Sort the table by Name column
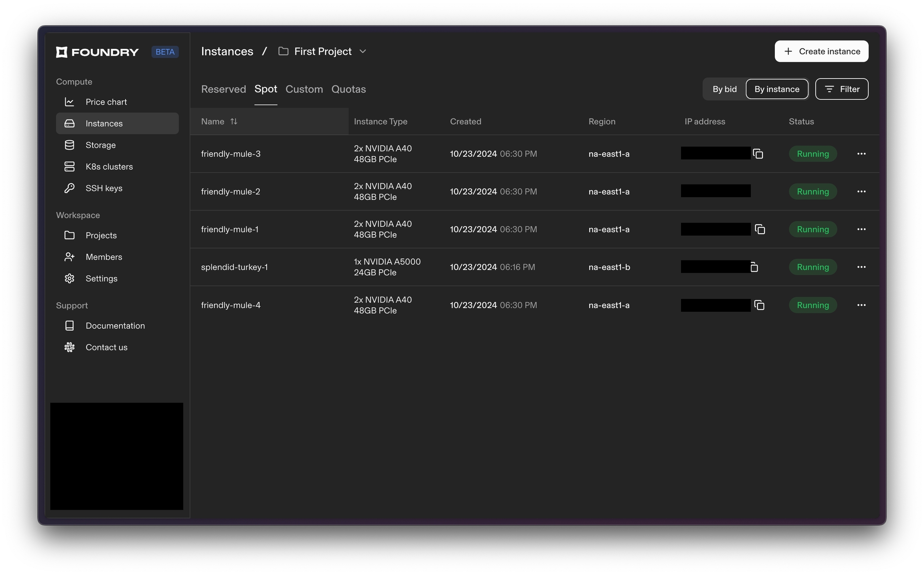The height and width of the screenshot is (575, 924). coord(233,121)
